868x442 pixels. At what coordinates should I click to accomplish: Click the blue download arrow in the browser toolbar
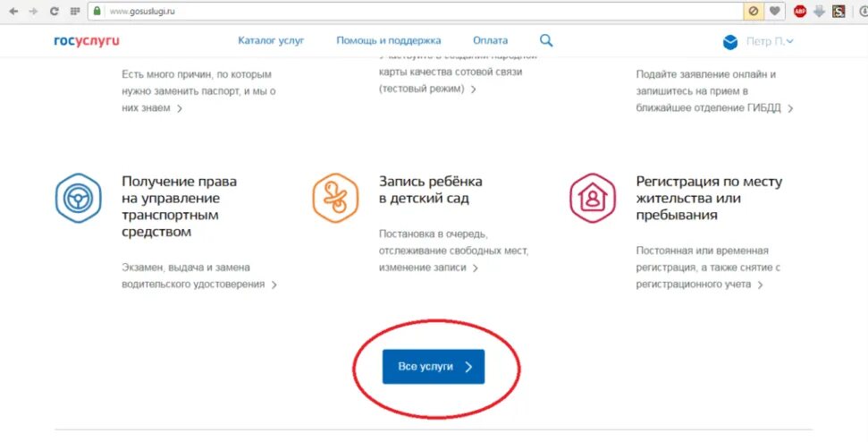pyautogui.click(x=819, y=12)
